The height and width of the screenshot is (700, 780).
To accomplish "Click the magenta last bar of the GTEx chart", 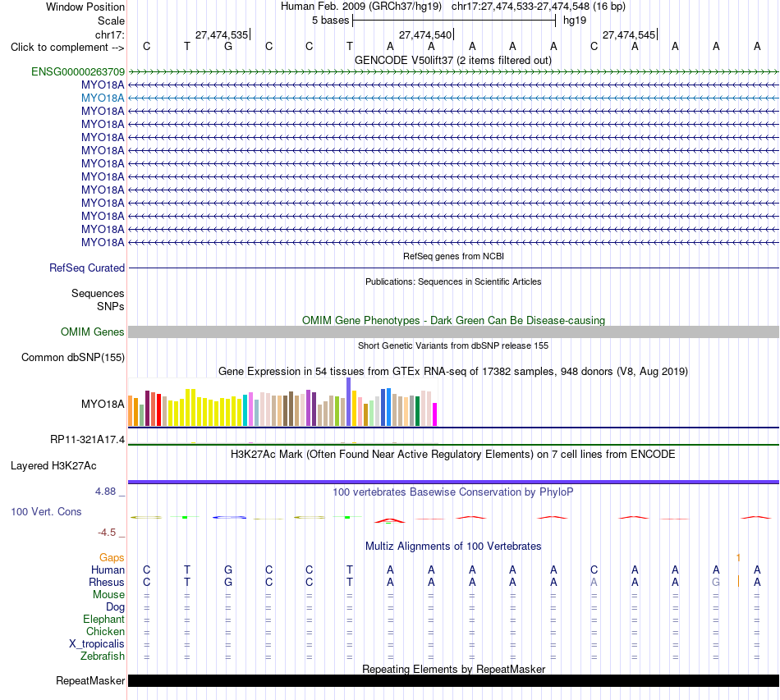I will 435,414.
